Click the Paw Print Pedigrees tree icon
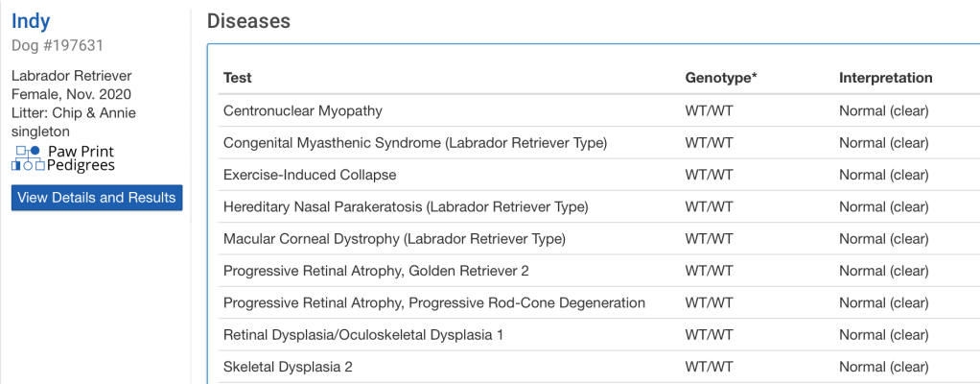980x384 pixels. click(x=28, y=158)
